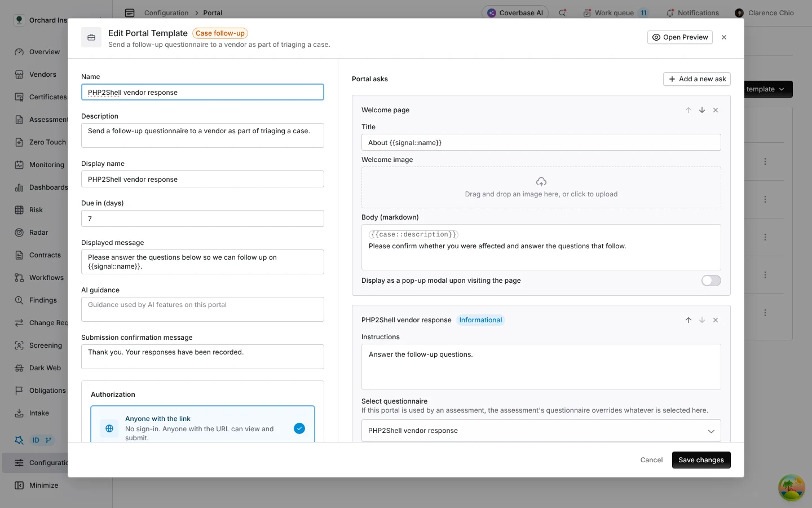The width and height of the screenshot is (812, 508).
Task: Open the Risk sidebar icon
Action: pos(19,210)
